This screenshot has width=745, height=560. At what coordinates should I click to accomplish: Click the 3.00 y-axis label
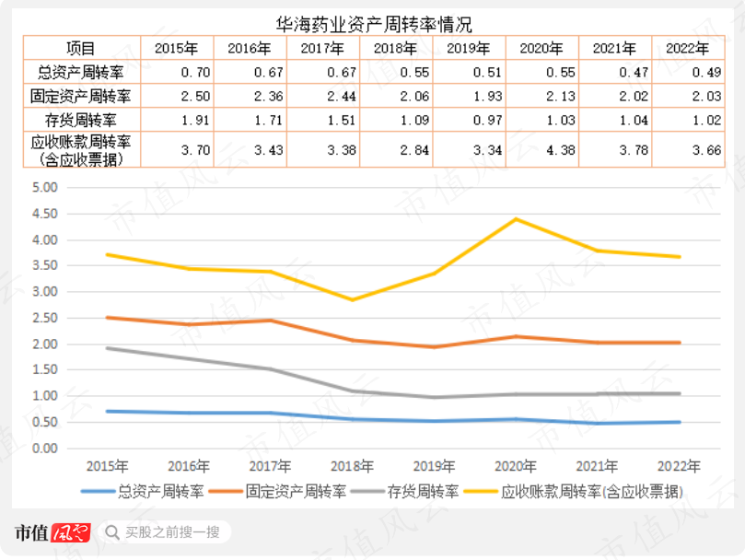pos(44,291)
